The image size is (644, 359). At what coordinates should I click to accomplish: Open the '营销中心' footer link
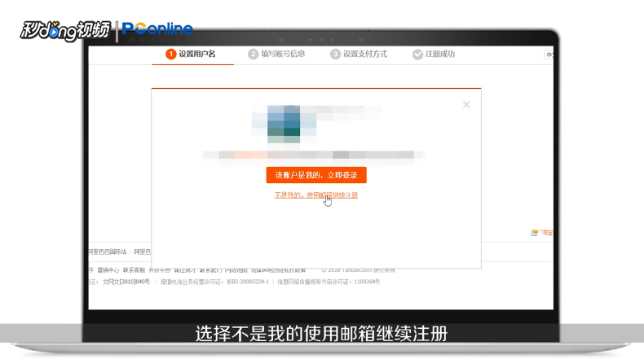[x=108, y=270]
